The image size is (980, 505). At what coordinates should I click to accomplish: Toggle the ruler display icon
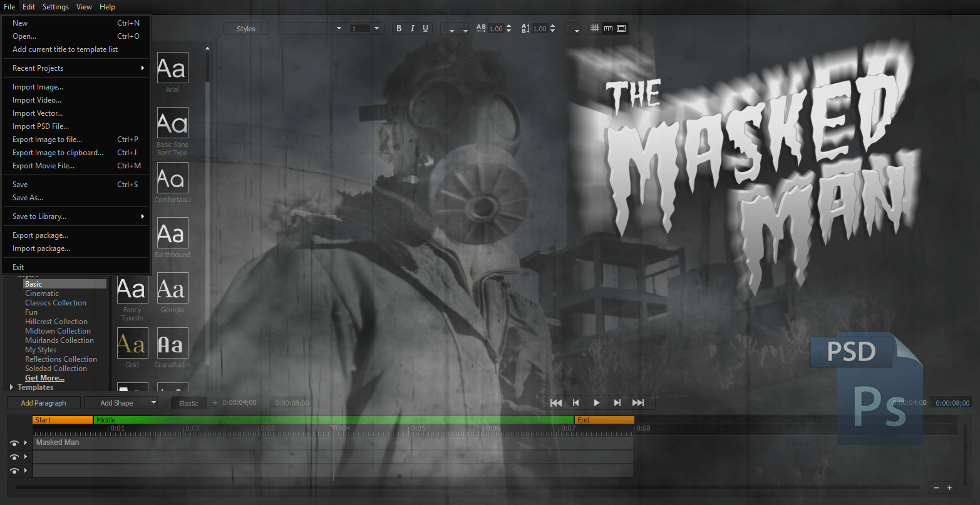point(608,28)
